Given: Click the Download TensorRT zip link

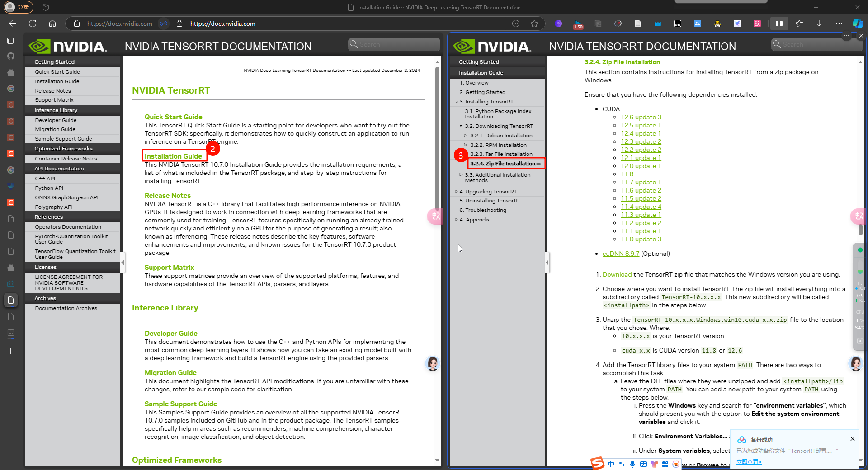Looking at the screenshot, I should pyautogui.click(x=617, y=274).
